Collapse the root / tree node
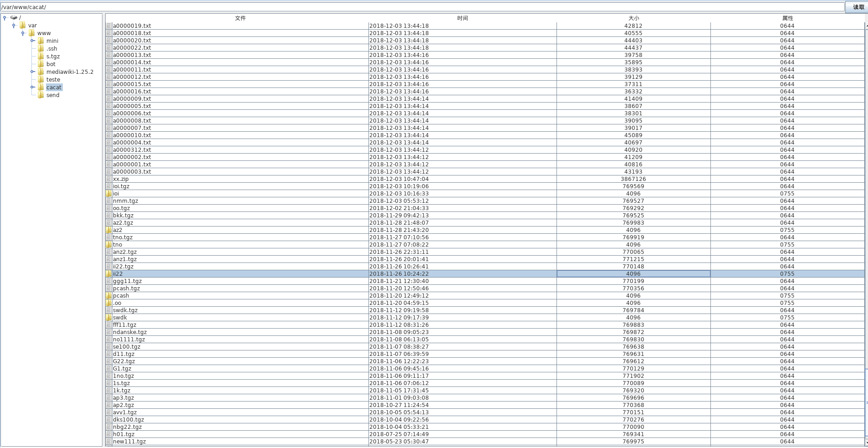Screen dimensions: 868x448 5,18
